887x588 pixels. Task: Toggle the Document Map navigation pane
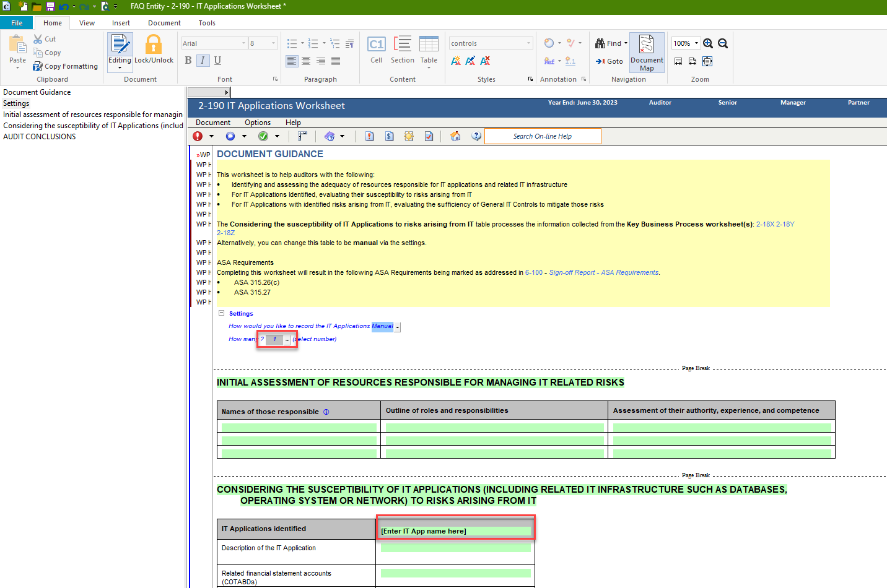tap(647, 52)
